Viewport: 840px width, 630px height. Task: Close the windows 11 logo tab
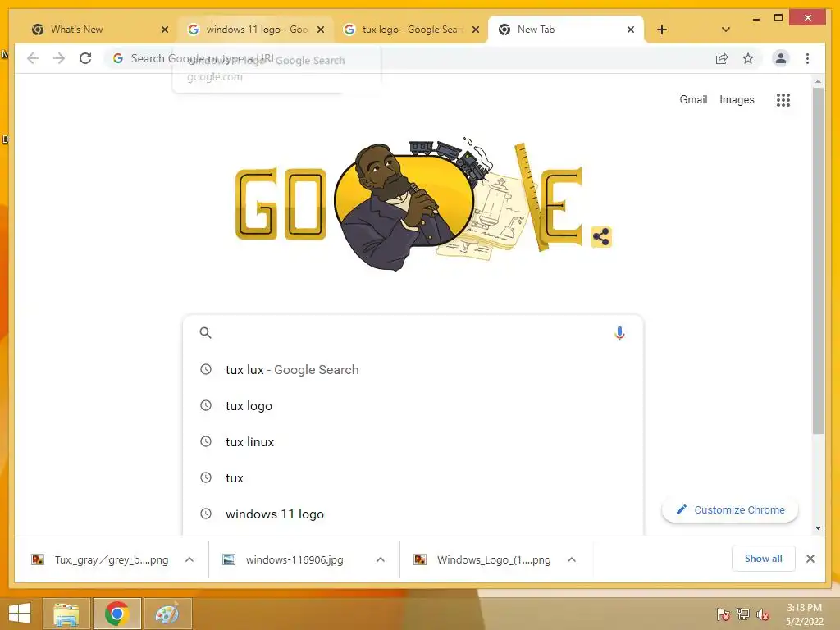[x=321, y=30]
